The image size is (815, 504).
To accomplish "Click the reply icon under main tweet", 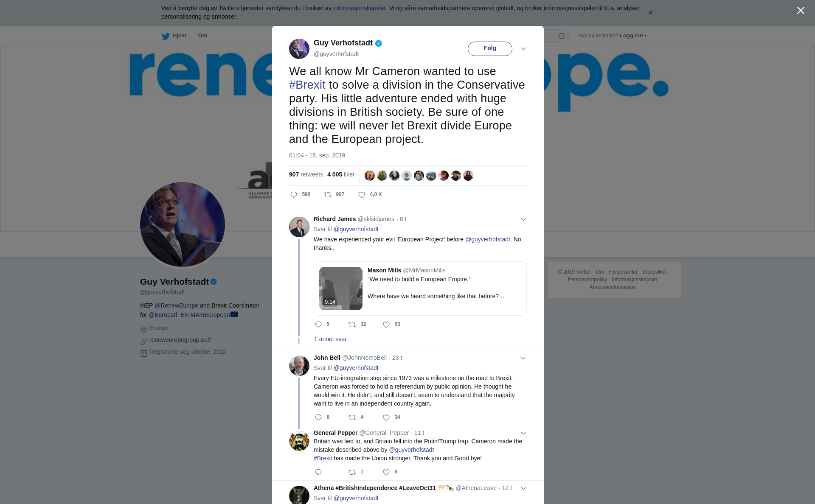I will [x=294, y=195].
